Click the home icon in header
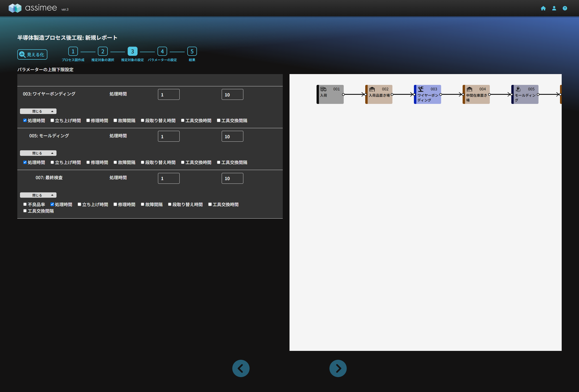Screen dimensions: 579x392 point(543,8)
